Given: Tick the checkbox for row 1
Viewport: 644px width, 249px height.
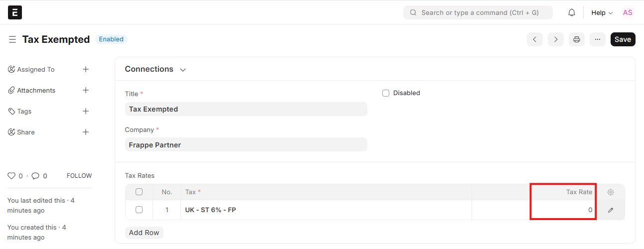Looking at the screenshot, I should 139,210.
